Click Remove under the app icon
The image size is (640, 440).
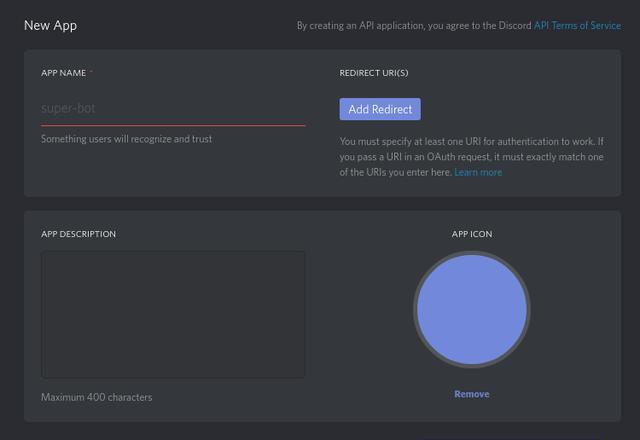tap(472, 394)
